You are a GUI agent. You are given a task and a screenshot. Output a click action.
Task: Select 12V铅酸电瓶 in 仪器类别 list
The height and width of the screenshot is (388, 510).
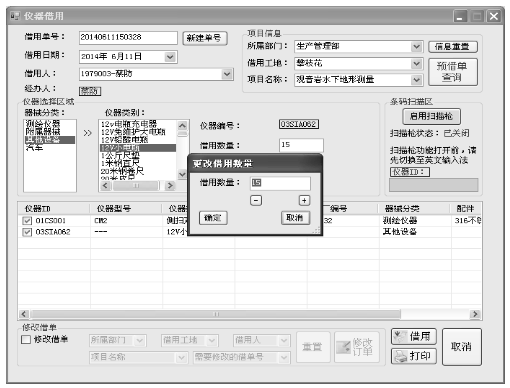(124, 140)
